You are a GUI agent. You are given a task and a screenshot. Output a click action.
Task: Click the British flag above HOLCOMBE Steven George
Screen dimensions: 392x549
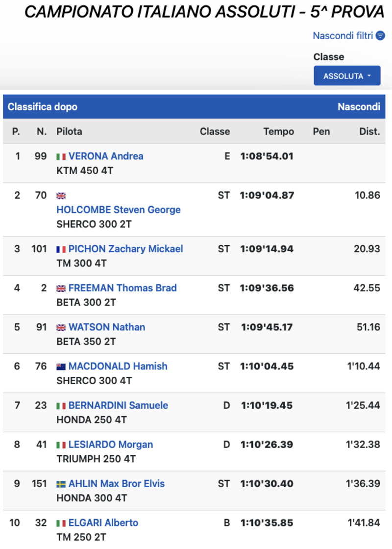(61, 196)
